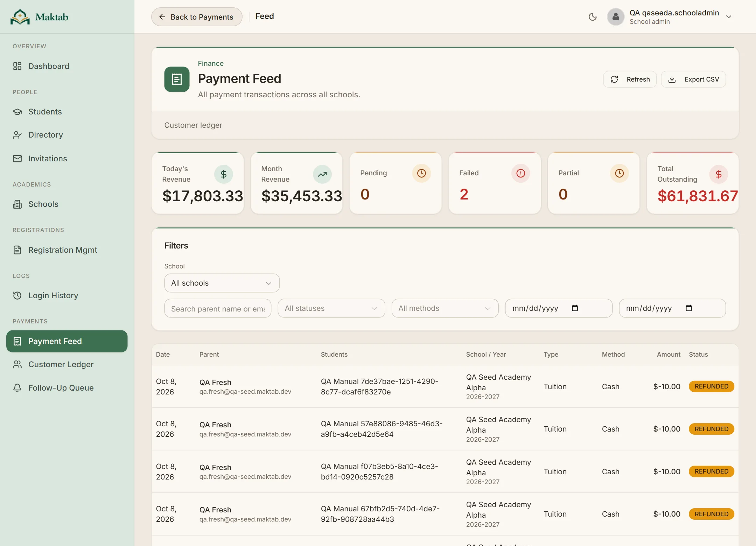Open Dashboard in sidebar
The image size is (756, 546).
point(67,66)
